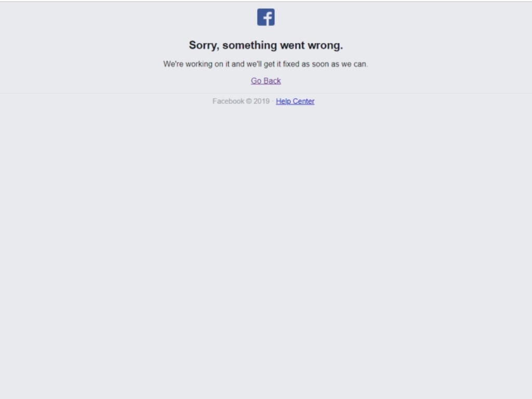Click the word 'fixed' in the message
This screenshot has height=399, width=532.
(x=291, y=64)
